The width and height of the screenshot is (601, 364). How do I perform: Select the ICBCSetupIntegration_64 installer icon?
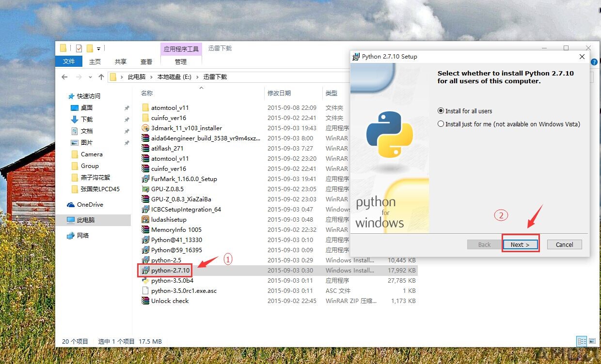pos(145,209)
